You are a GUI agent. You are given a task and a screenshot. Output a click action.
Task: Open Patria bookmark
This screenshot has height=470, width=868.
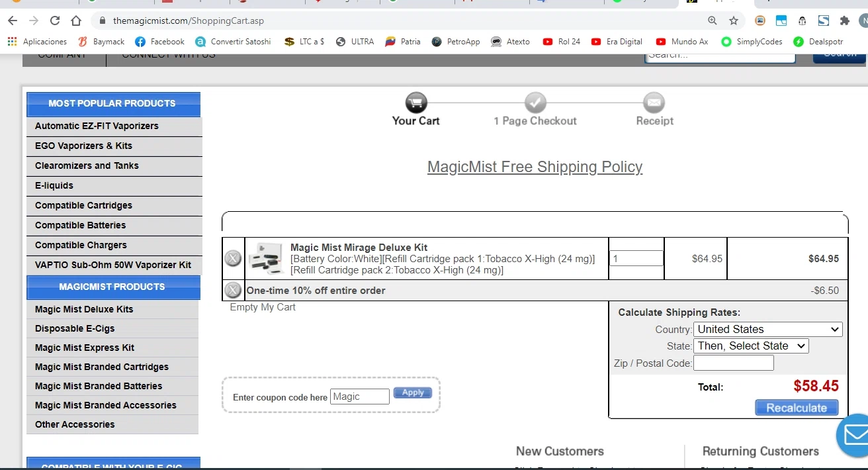click(403, 41)
